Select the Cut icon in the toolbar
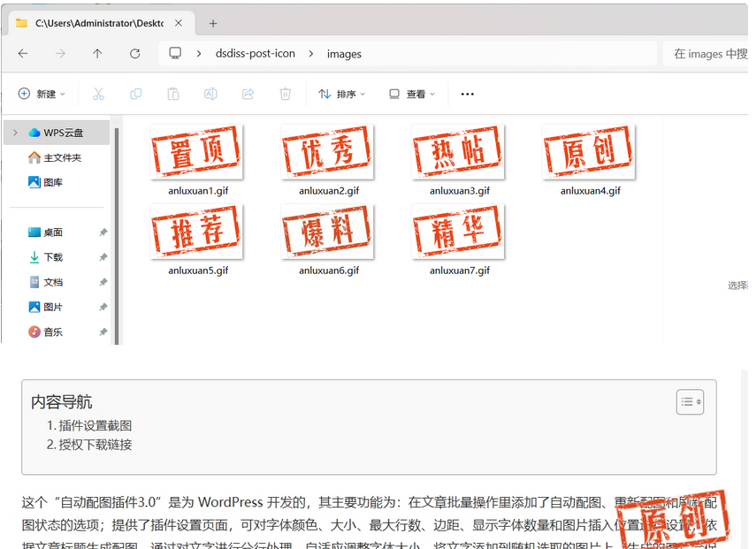 click(98, 94)
